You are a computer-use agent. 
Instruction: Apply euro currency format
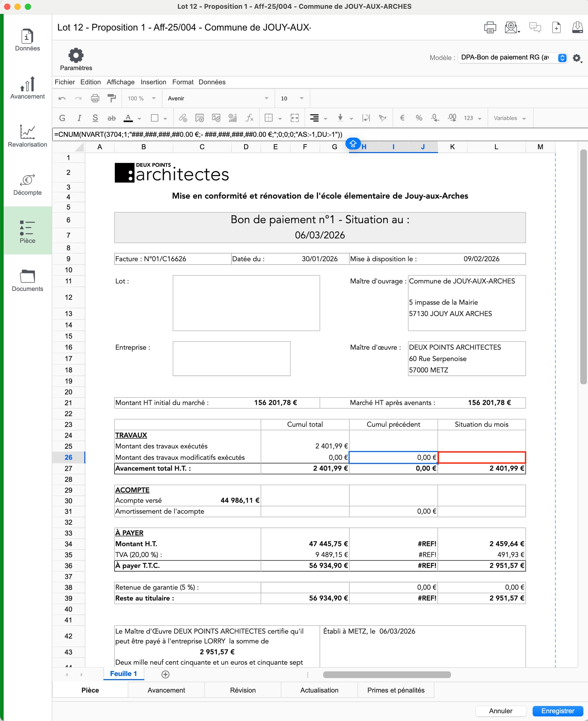402,118
